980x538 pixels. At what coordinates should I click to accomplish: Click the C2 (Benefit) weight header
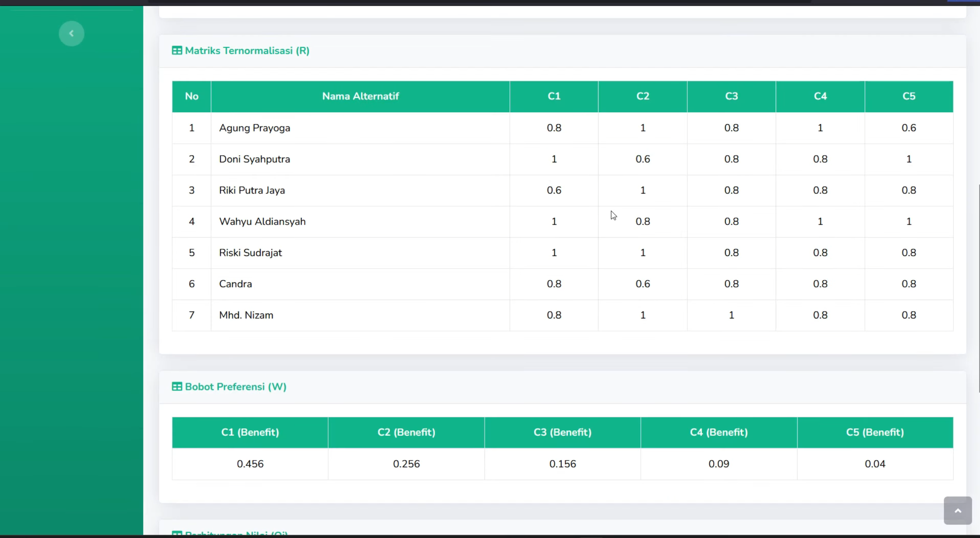click(x=406, y=432)
